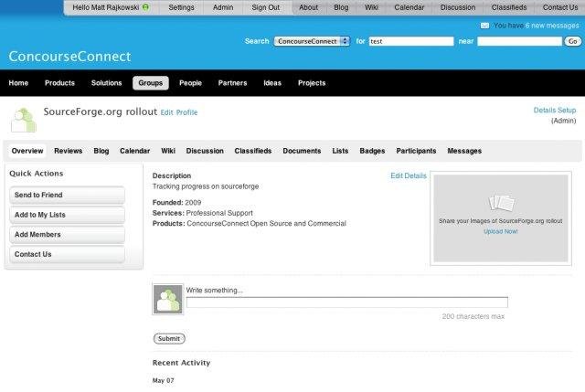Viewport: 585px width, 392px height.
Task: Open the ConcourseConnect search scope dropdown
Action: click(x=312, y=41)
